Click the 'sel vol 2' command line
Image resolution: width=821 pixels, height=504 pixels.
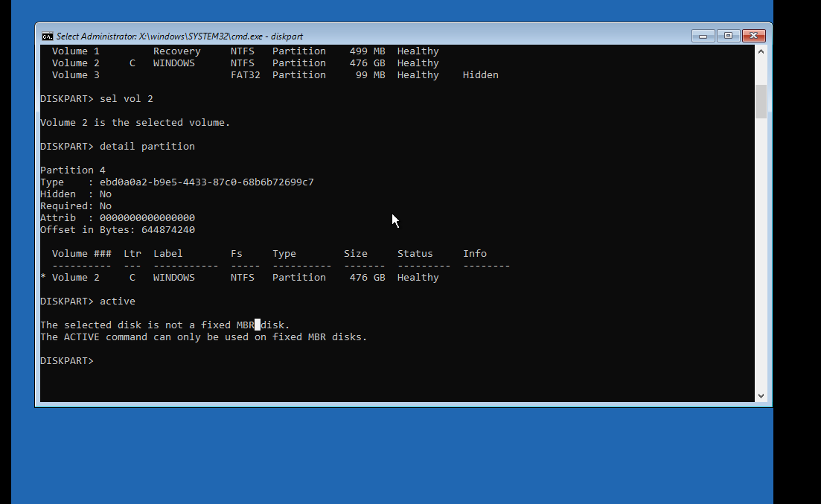96,99
